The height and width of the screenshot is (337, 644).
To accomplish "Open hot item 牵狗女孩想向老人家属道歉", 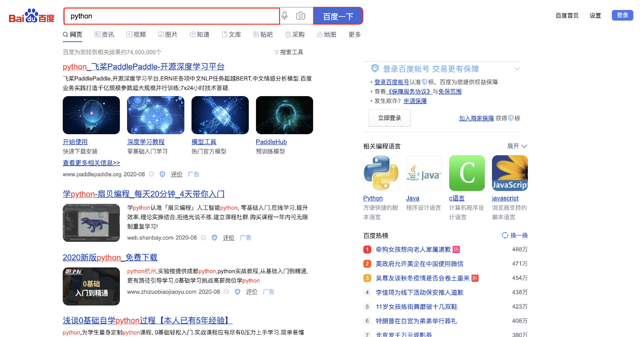I will [x=413, y=249].
